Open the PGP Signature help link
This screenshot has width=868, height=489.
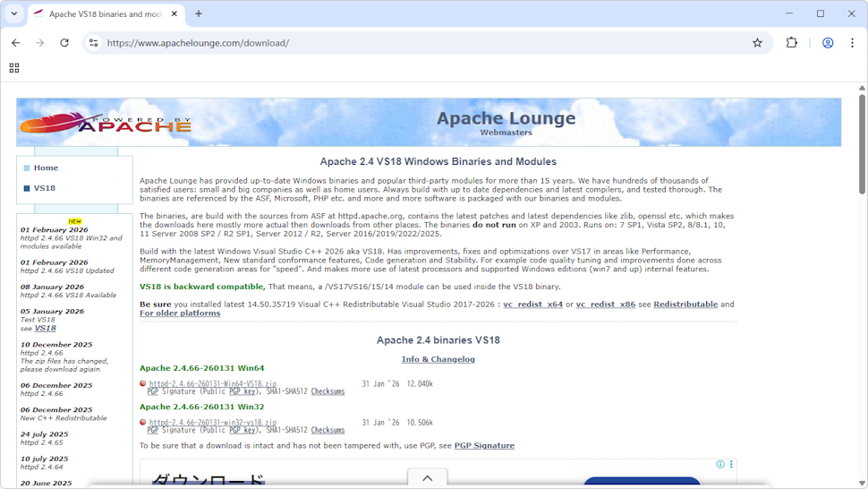tap(484, 445)
